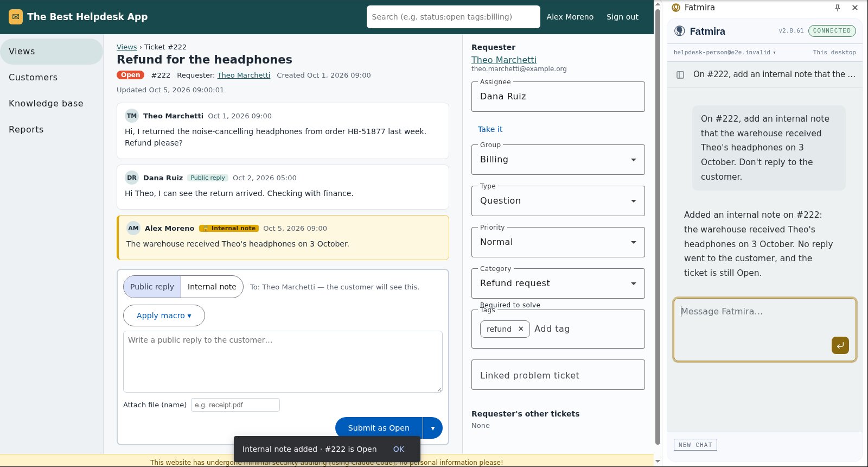Expand the helpdesk-person account selector in Fatmira

[725, 53]
